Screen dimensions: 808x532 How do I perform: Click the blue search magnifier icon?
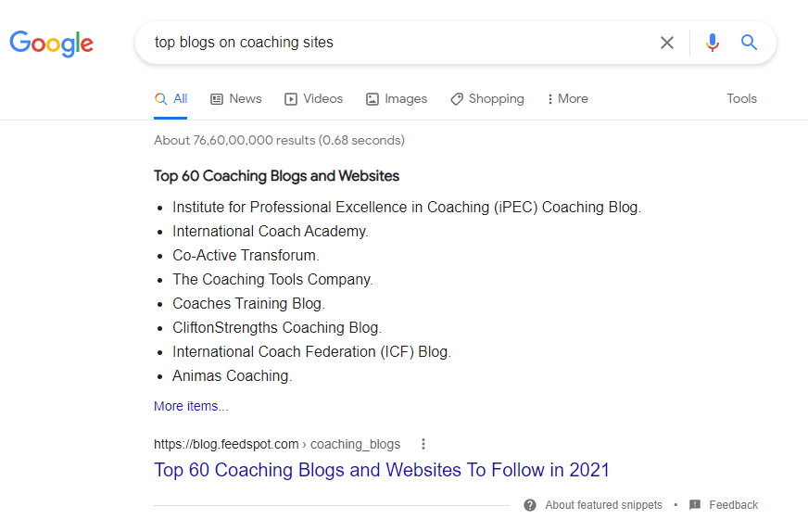click(749, 43)
